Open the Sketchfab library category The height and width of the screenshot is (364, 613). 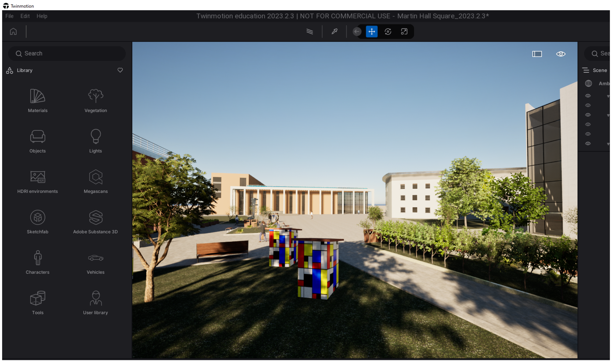38,222
